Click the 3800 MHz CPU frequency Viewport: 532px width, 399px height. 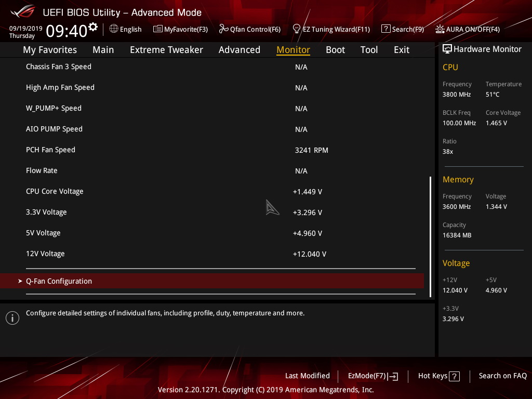coord(456,95)
